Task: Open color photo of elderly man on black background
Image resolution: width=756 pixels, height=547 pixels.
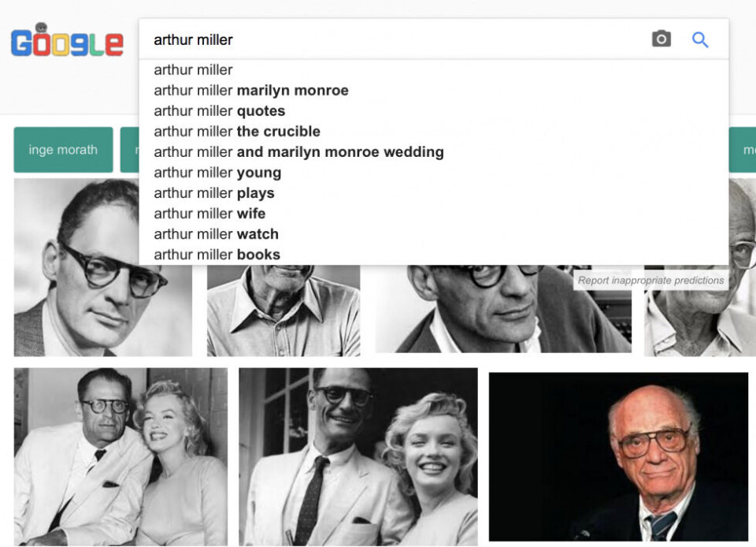Action: coord(618,457)
